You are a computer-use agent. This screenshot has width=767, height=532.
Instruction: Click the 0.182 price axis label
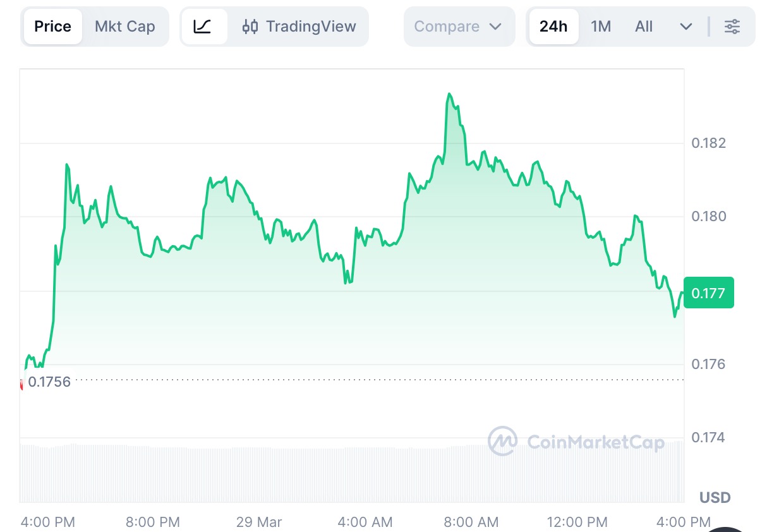pyautogui.click(x=708, y=143)
